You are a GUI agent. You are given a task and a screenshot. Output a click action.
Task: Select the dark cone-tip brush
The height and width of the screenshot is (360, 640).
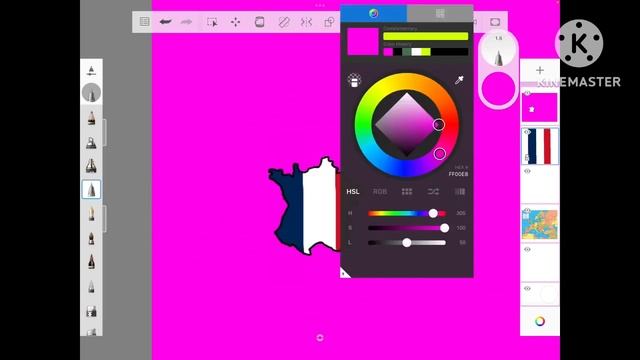tap(91, 262)
